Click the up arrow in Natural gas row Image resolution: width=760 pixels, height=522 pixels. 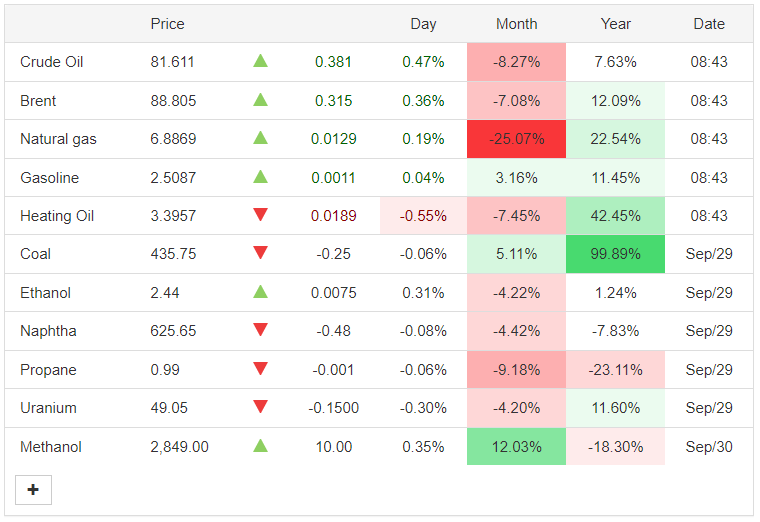[x=260, y=138]
